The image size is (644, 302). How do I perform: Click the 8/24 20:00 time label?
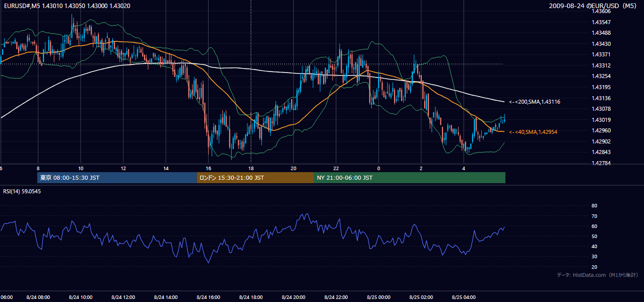tap(294, 297)
